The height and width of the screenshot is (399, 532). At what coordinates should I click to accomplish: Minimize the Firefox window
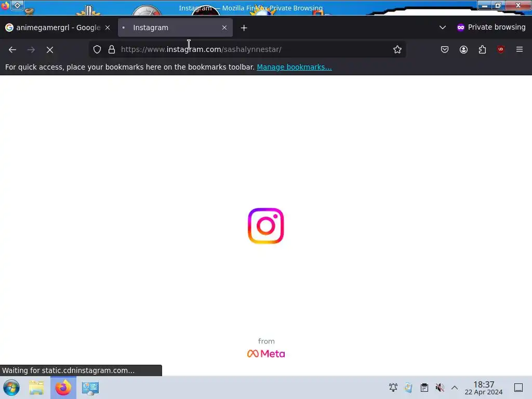click(485, 5)
